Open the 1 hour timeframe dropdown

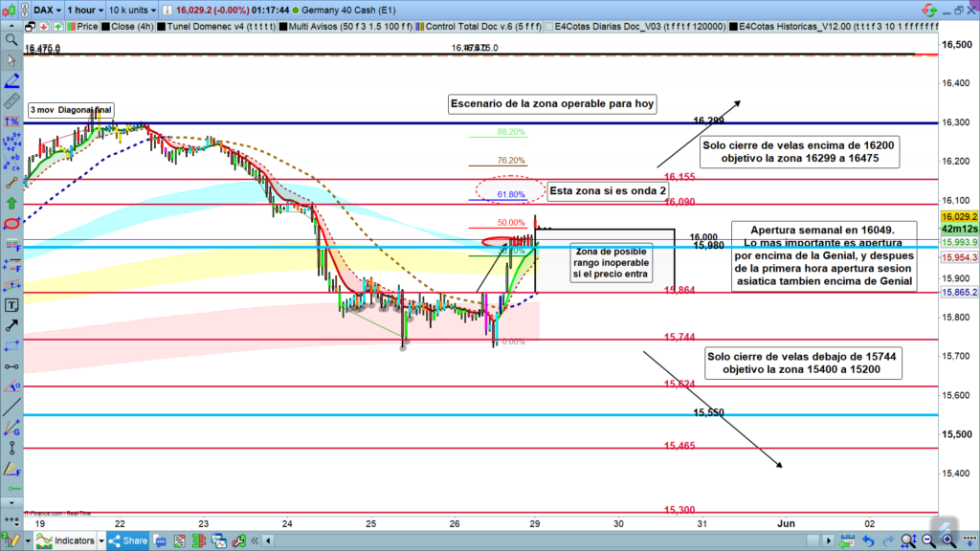[89, 10]
